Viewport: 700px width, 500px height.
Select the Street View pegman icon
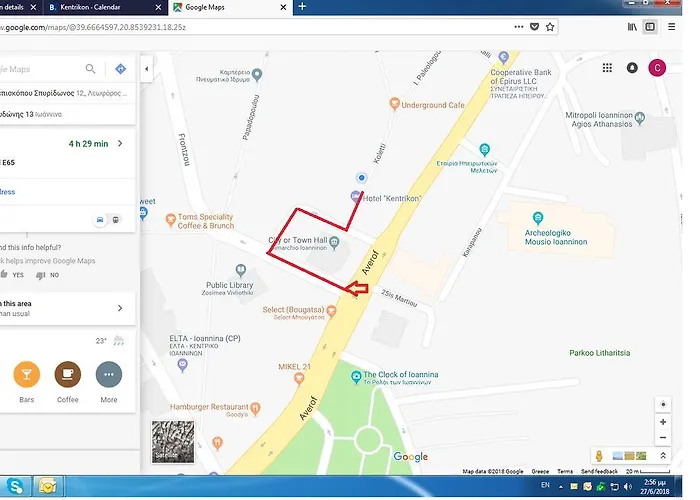click(x=599, y=456)
